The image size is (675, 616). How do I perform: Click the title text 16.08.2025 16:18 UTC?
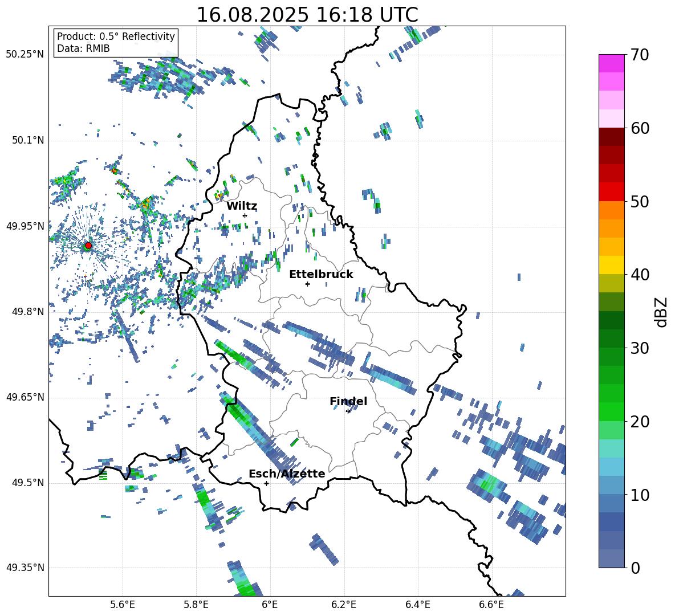coord(307,15)
